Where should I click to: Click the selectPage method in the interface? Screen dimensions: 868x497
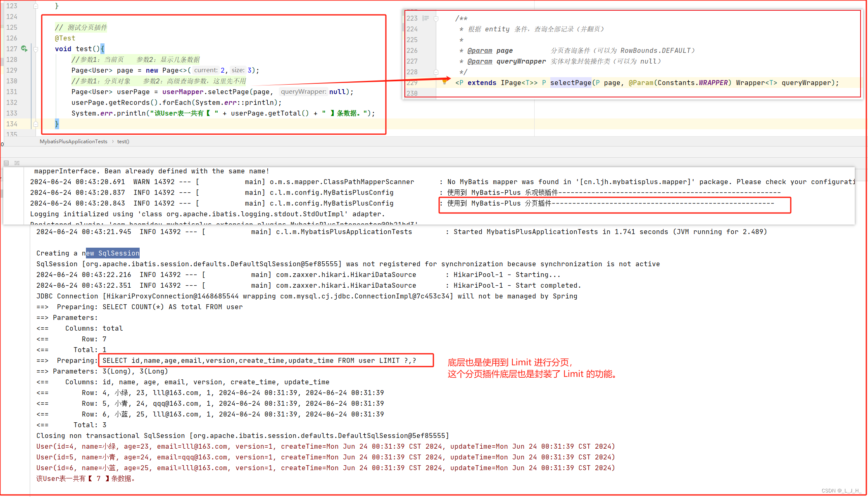click(x=570, y=83)
